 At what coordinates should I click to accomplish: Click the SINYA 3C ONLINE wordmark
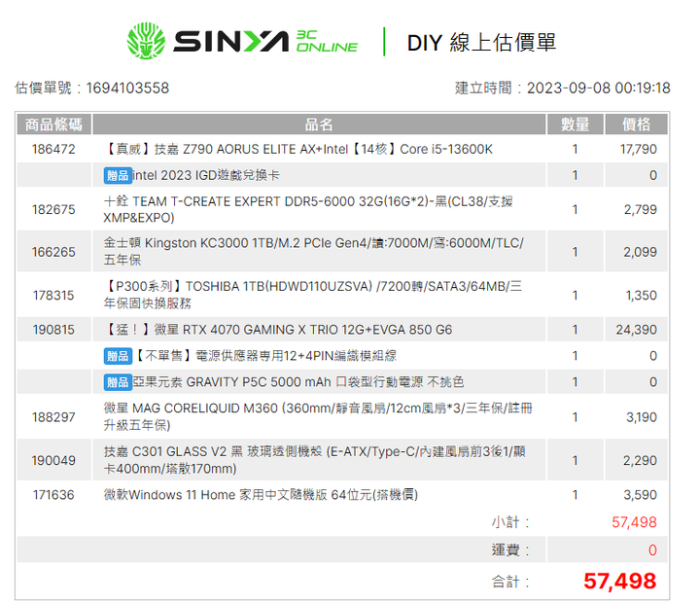[265, 42]
